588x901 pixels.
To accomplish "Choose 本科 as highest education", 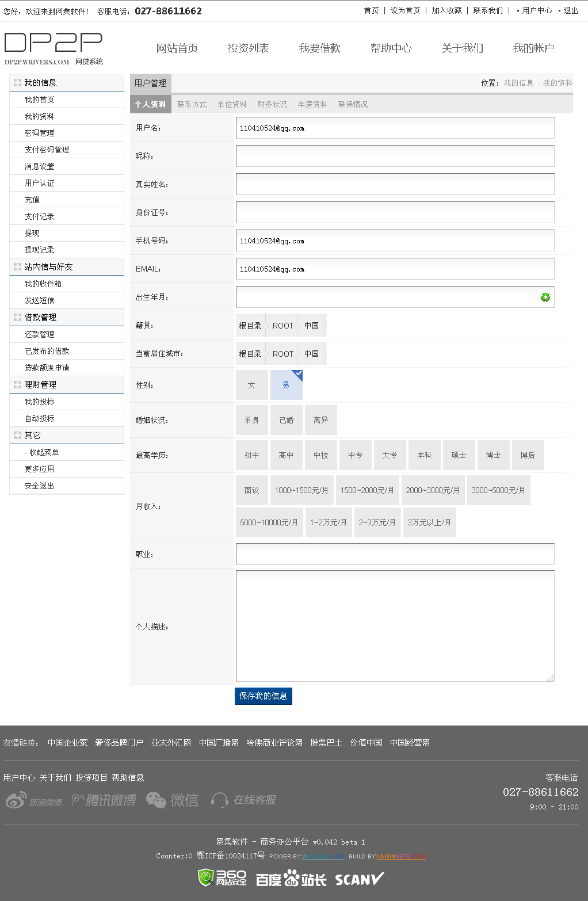I will coord(424,456).
